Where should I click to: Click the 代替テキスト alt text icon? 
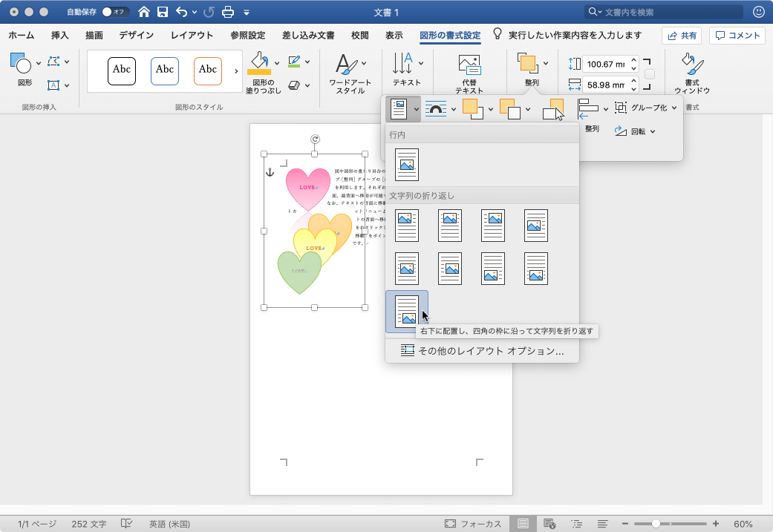coord(469,65)
